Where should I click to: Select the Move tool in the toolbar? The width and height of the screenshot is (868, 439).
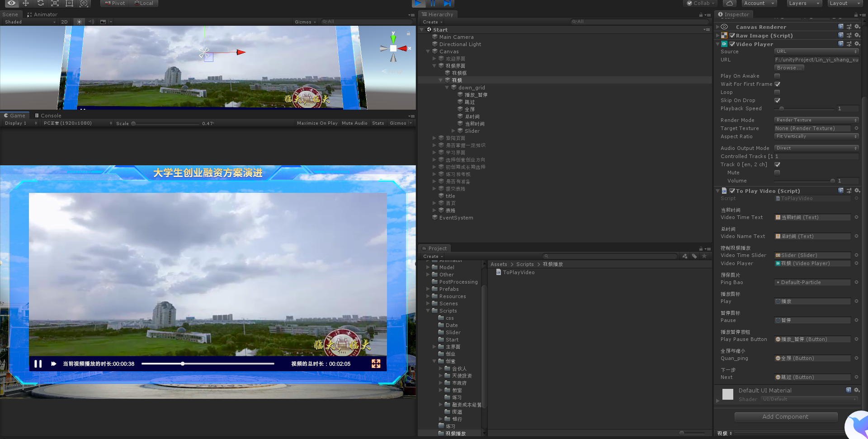[26, 4]
